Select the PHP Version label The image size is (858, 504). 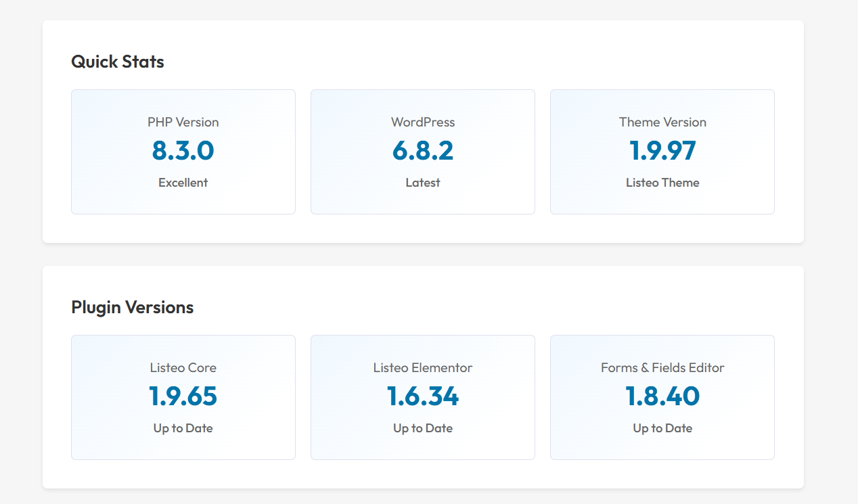(x=183, y=122)
